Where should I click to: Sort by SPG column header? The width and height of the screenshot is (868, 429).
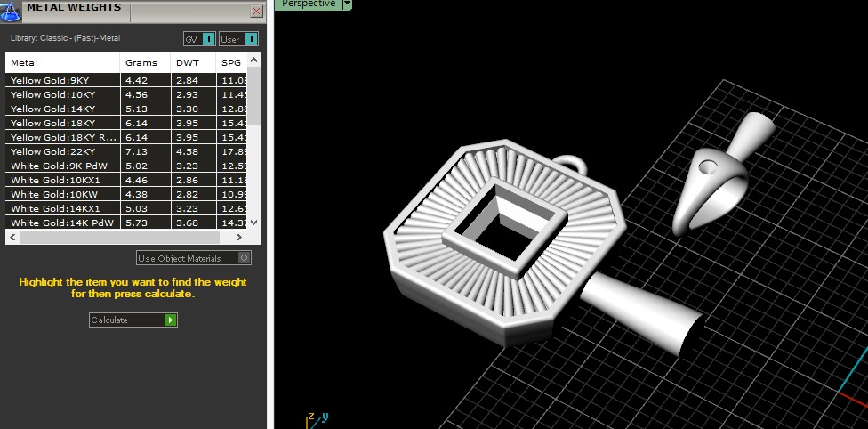pyautogui.click(x=231, y=62)
